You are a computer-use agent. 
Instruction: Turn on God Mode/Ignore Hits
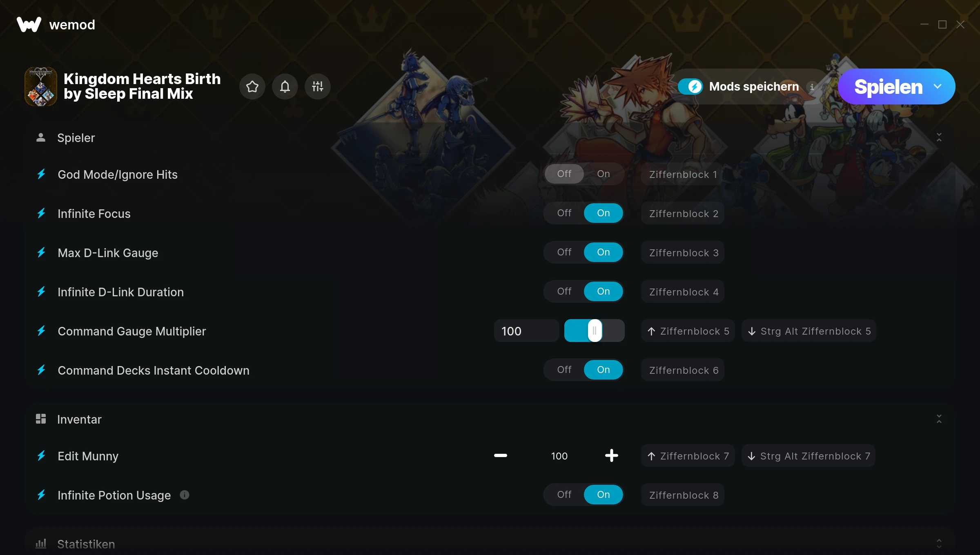604,174
